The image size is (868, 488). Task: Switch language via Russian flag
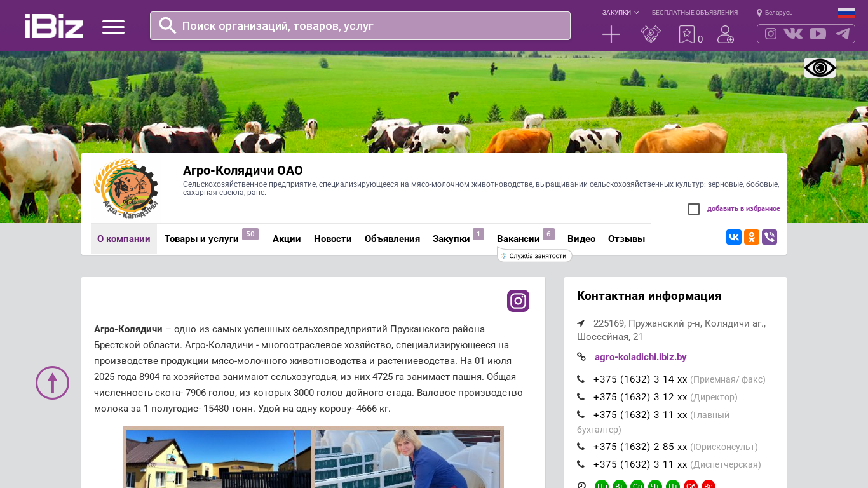point(846,13)
